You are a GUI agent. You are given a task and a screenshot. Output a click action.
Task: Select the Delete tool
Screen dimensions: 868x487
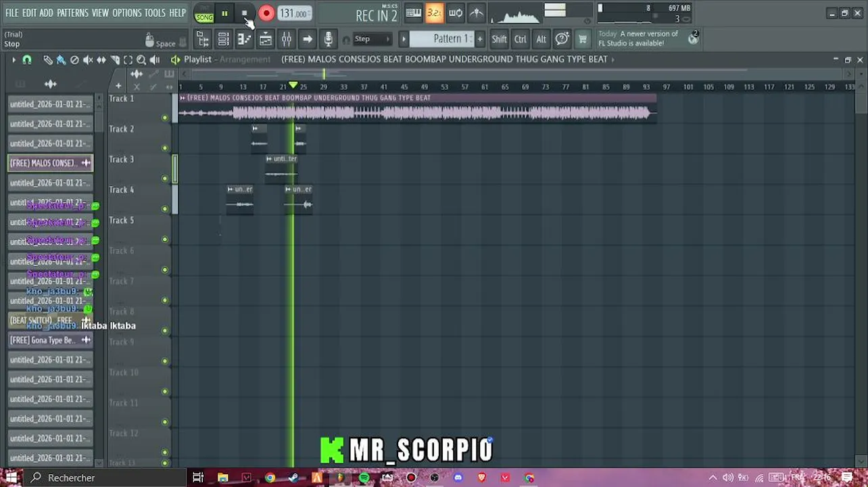coord(74,60)
